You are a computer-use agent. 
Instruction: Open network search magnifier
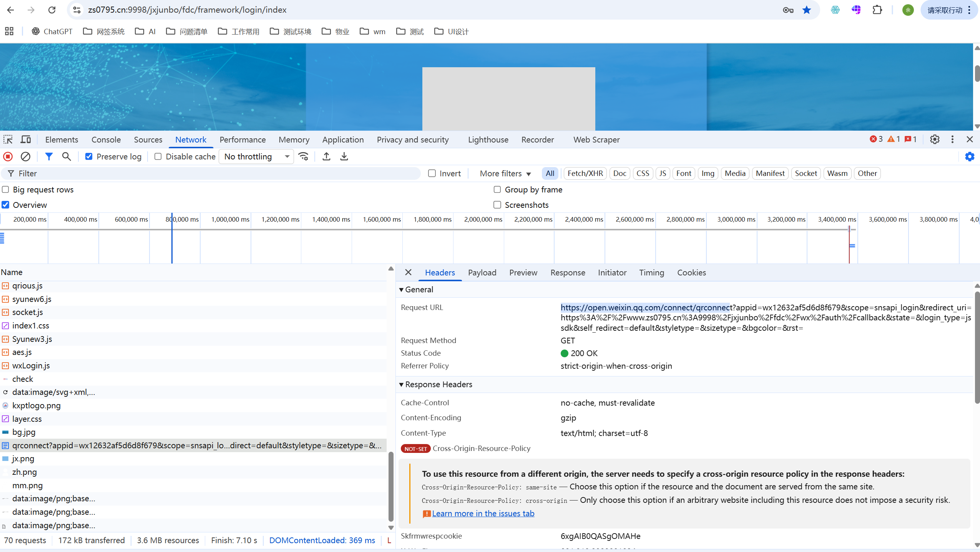(66, 157)
